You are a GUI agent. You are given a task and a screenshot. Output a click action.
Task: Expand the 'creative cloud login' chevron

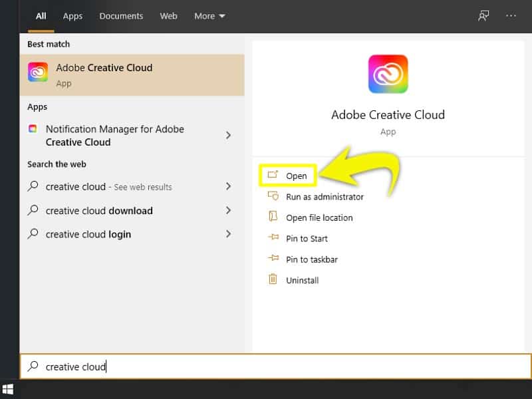pyautogui.click(x=228, y=234)
